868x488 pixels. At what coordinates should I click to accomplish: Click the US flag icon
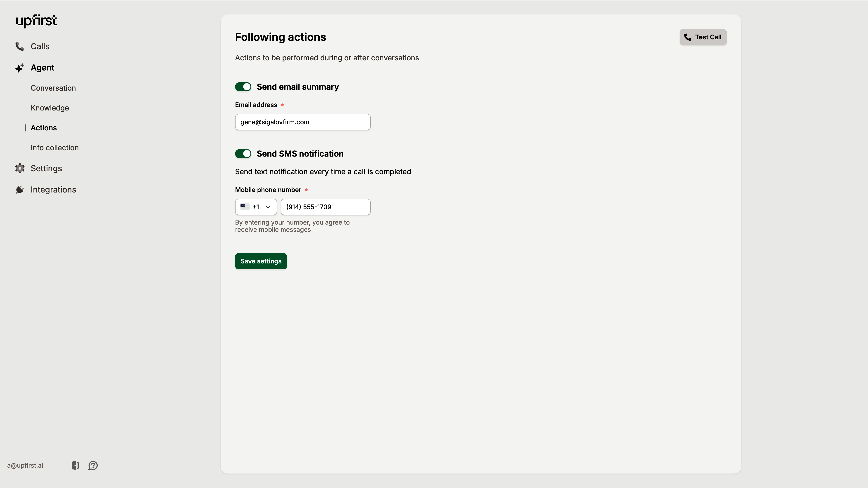245,207
